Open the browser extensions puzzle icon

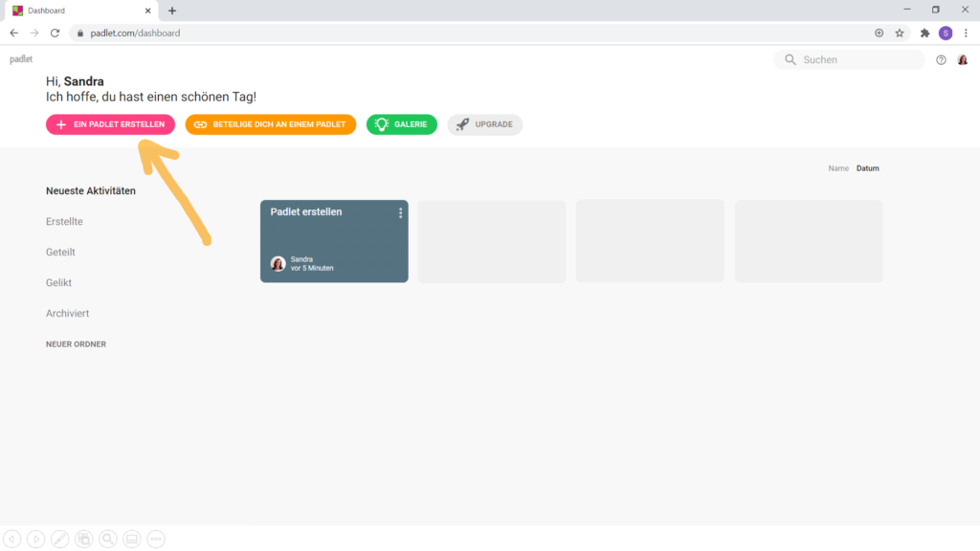pos(925,33)
